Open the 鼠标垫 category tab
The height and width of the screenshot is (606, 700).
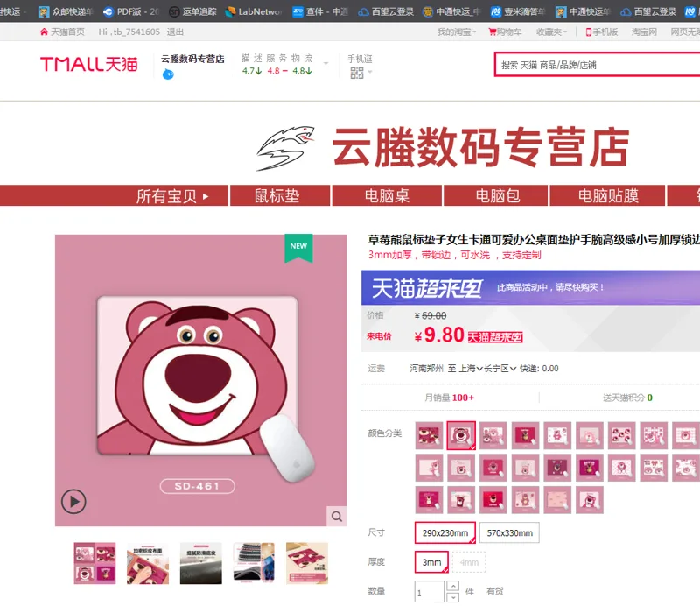pyautogui.click(x=276, y=196)
